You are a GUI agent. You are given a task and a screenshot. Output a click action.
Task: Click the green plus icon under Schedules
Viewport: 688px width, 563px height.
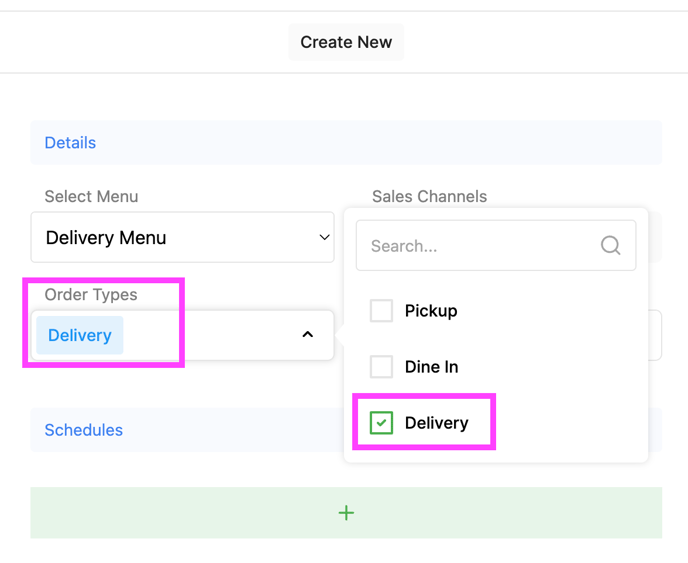point(346,513)
